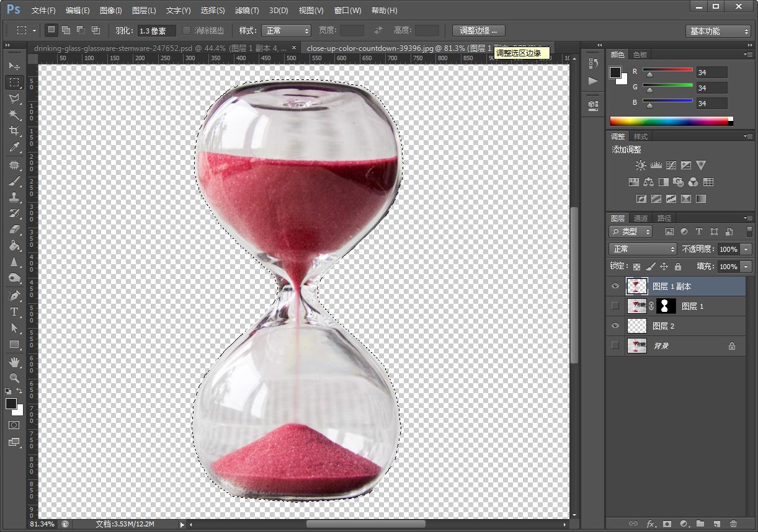Screen dimensions: 758x532
Task: Toggle lock transparent pixels
Action: click(x=636, y=267)
